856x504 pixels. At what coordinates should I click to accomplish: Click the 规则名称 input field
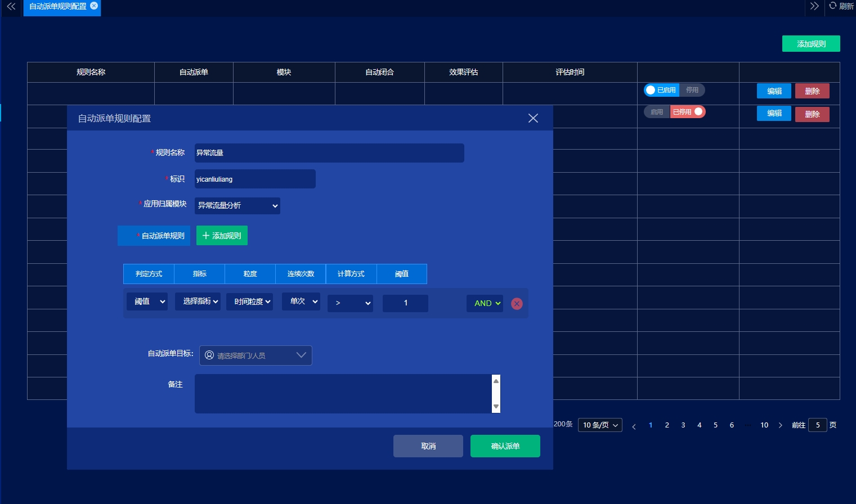[329, 153]
